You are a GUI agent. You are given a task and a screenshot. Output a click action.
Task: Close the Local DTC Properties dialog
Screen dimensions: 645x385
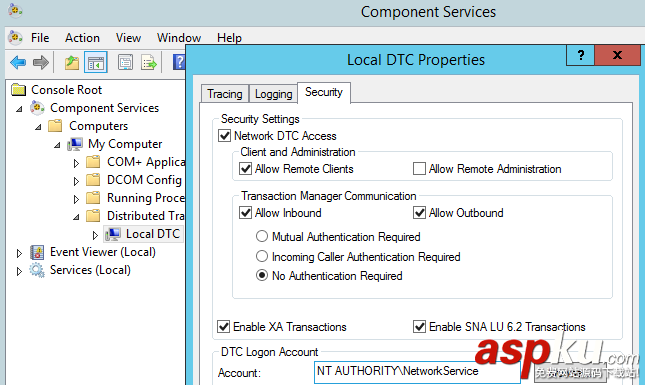tap(617, 55)
